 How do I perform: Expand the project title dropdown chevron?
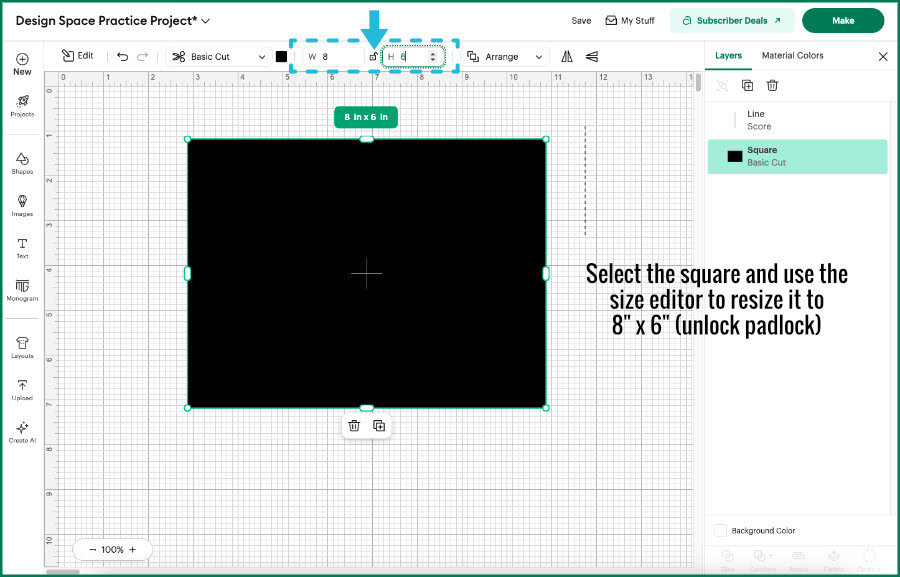[205, 21]
